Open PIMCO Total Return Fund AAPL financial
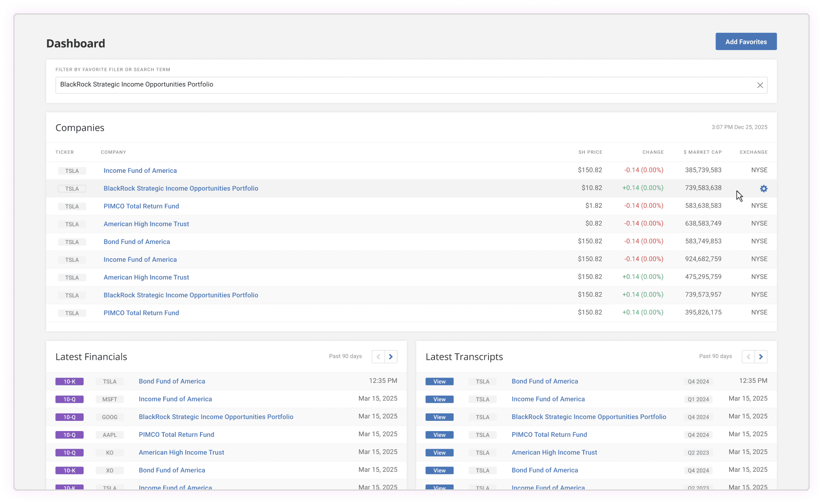The height and width of the screenshot is (504, 823). pos(176,435)
